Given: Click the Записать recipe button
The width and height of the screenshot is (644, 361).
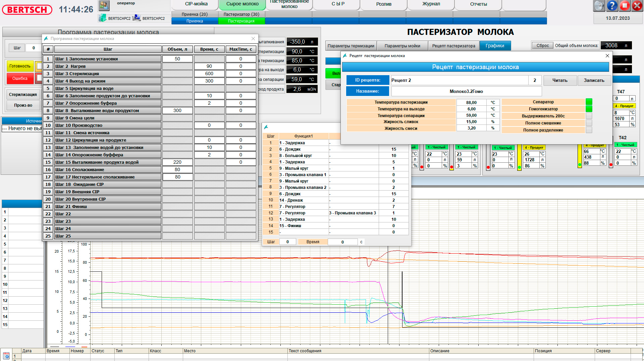Looking at the screenshot, I should click(594, 81).
